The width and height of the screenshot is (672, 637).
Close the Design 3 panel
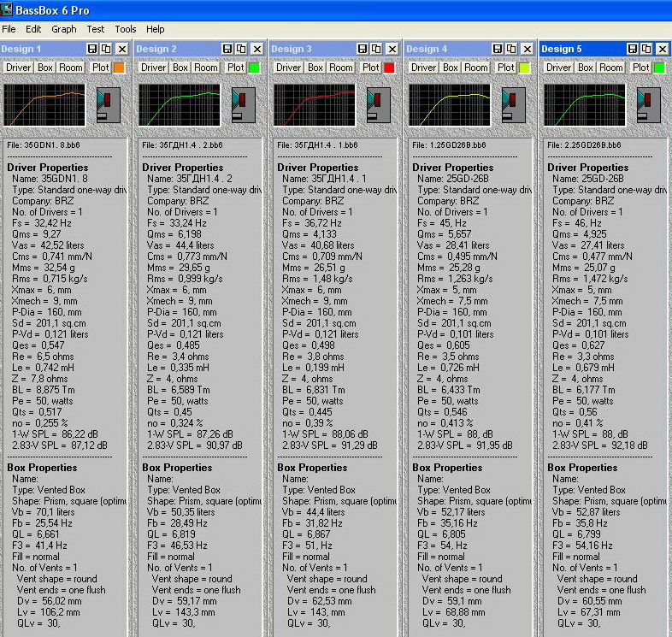pyautogui.click(x=392, y=49)
